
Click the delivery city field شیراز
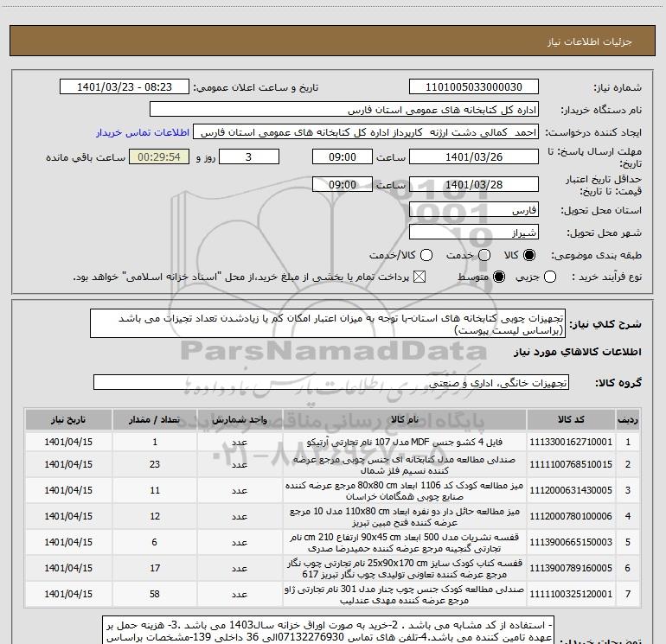pos(474,233)
